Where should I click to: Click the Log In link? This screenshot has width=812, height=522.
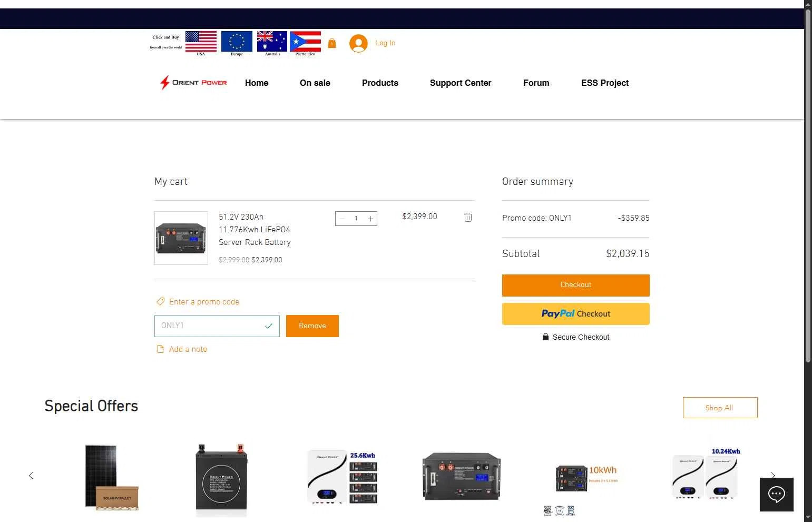[385, 43]
